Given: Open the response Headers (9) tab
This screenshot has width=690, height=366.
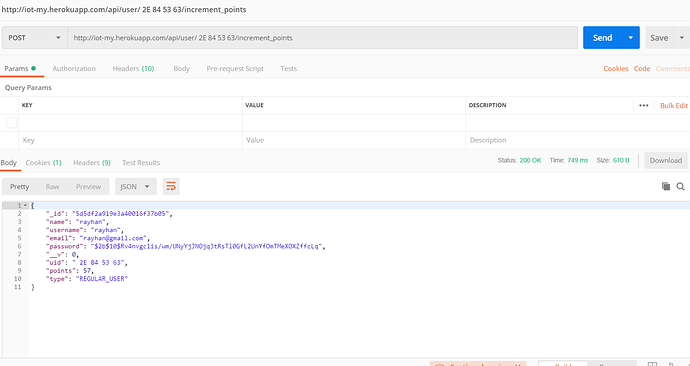Looking at the screenshot, I should click(x=92, y=163).
